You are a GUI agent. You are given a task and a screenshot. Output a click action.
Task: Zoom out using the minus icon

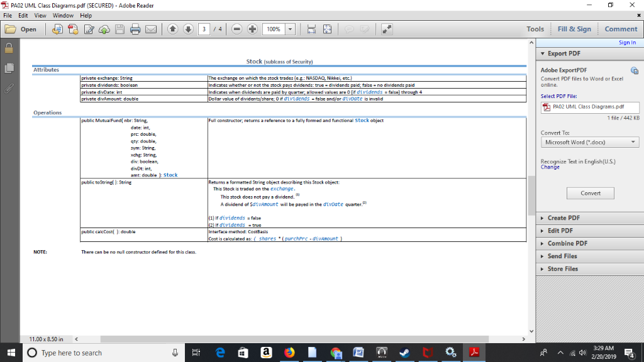pyautogui.click(x=237, y=29)
